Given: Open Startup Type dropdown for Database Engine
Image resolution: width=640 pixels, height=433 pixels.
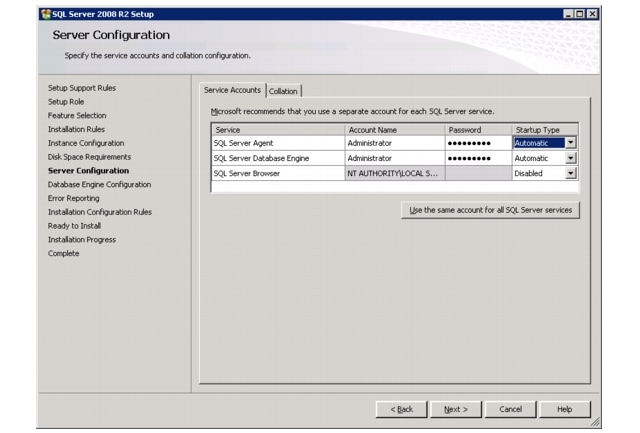Looking at the screenshot, I should click(x=571, y=158).
